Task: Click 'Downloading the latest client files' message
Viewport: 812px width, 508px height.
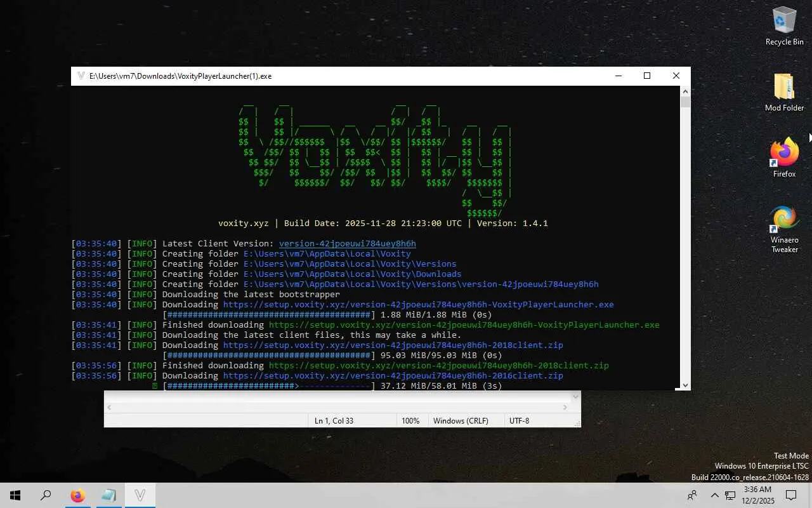Action: tap(312, 335)
